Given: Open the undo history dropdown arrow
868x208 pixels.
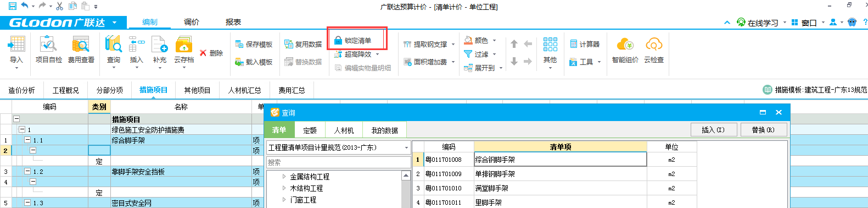Looking at the screenshot, I should pos(33,7).
